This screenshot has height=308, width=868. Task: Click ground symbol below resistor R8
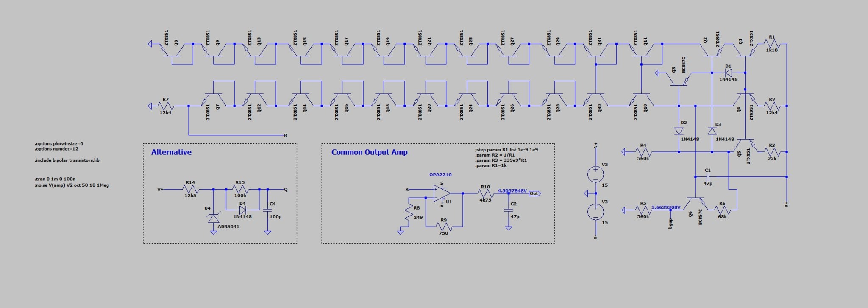click(400, 232)
